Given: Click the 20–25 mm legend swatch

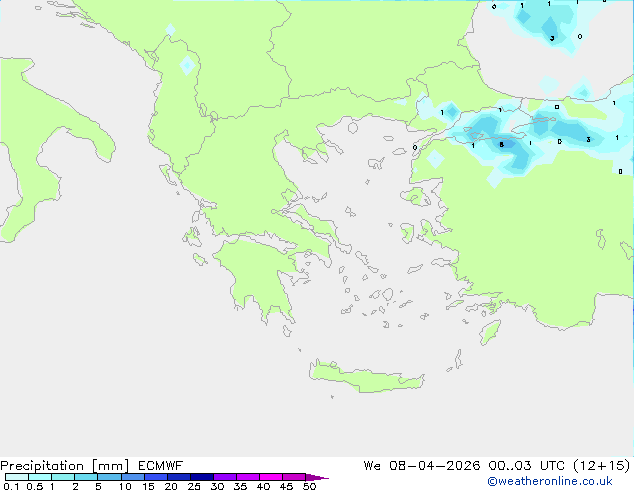Looking at the screenshot, I should point(179,477).
